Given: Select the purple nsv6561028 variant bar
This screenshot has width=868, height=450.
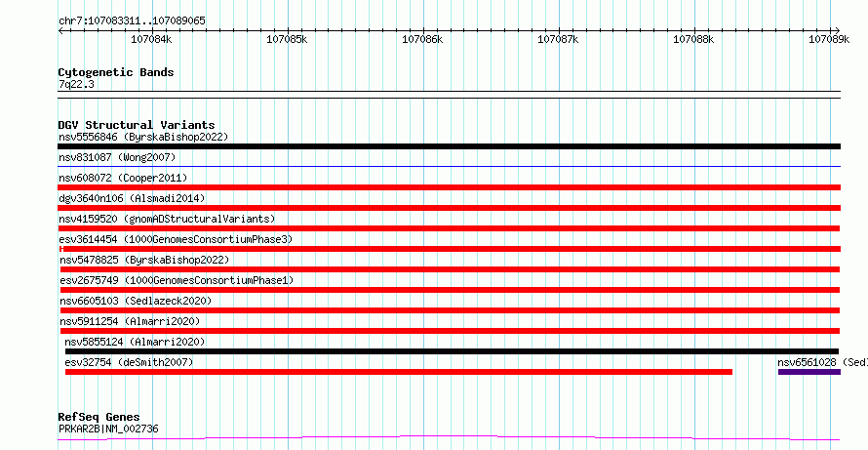Looking at the screenshot, I should (809, 372).
